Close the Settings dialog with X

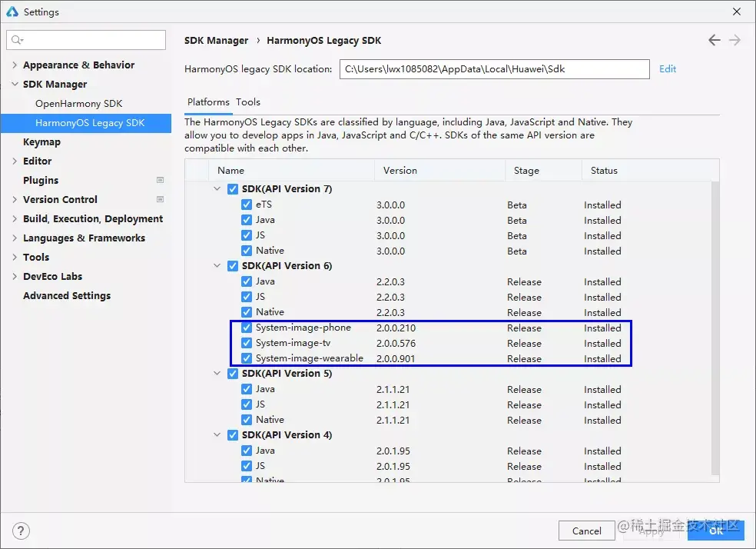pos(736,12)
